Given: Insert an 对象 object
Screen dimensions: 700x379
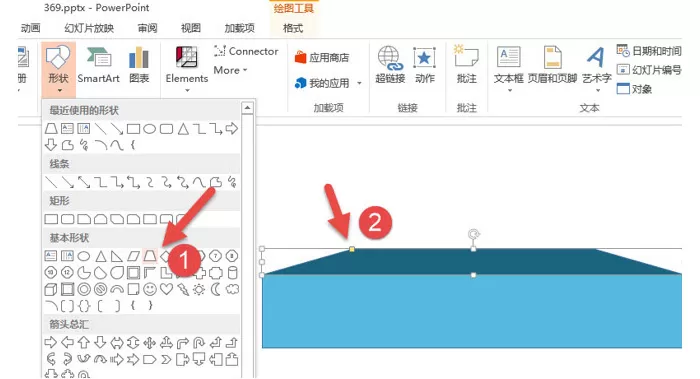Looking at the screenshot, I should [x=635, y=89].
